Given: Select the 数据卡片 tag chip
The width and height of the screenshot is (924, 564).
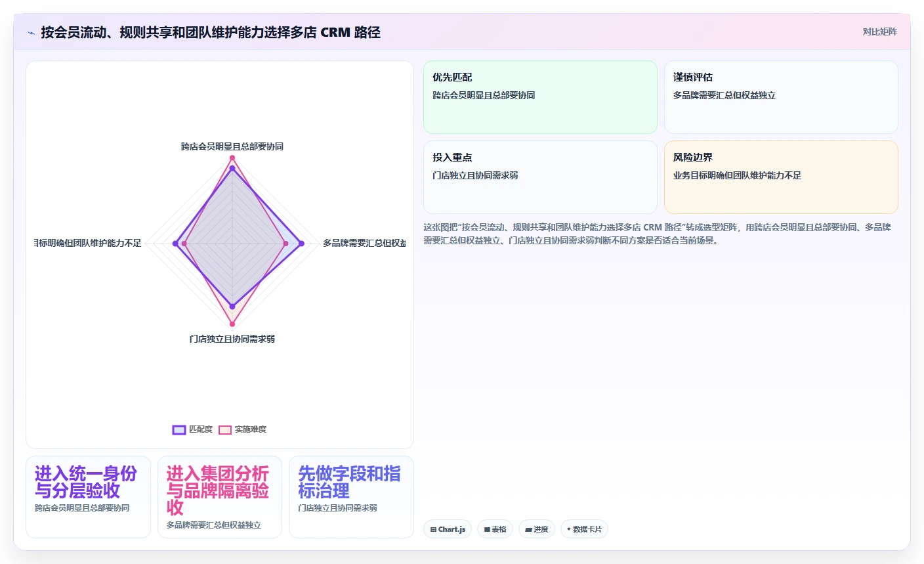Looking at the screenshot, I should coord(584,529).
